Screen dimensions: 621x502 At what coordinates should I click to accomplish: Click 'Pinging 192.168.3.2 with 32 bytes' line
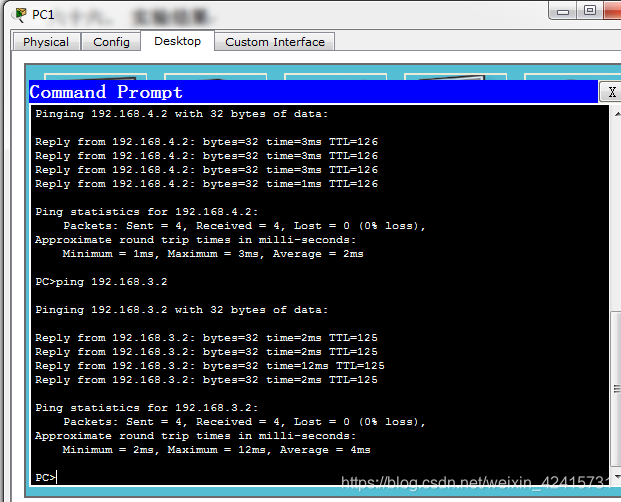click(182, 310)
